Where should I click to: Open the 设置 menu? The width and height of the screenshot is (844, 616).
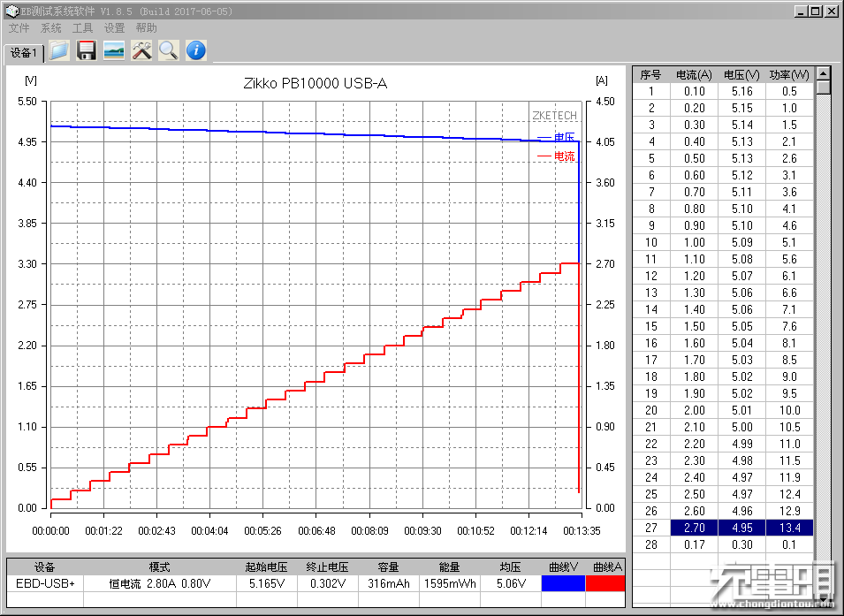[114, 28]
